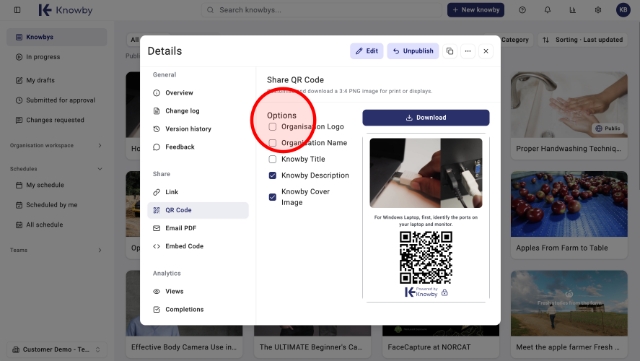This screenshot has height=361, width=640.
Task: Select the QR Code share section
Action: pos(198,210)
